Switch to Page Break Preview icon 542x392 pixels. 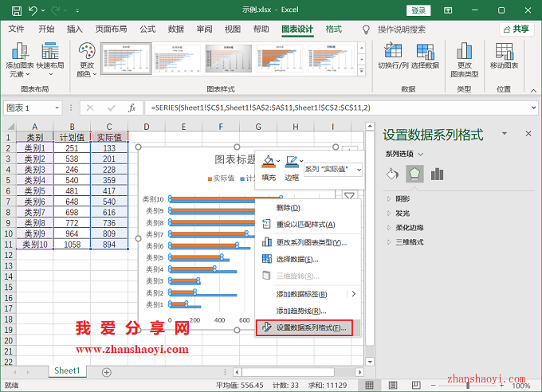click(416, 385)
